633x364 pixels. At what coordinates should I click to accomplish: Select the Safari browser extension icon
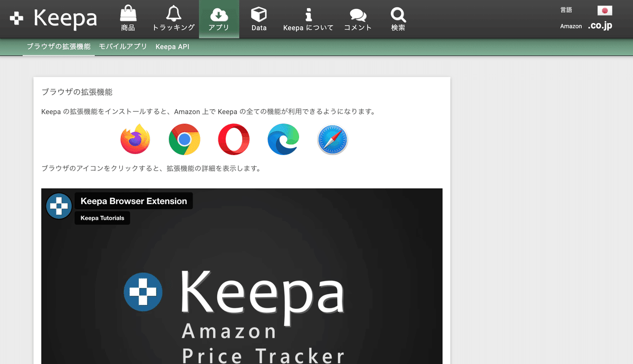332,139
